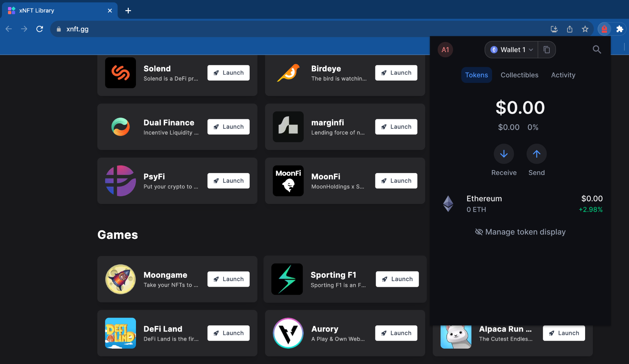Open the Solend app logo
Viewport: 629px width, 364px height.
[x=120, y=73]
